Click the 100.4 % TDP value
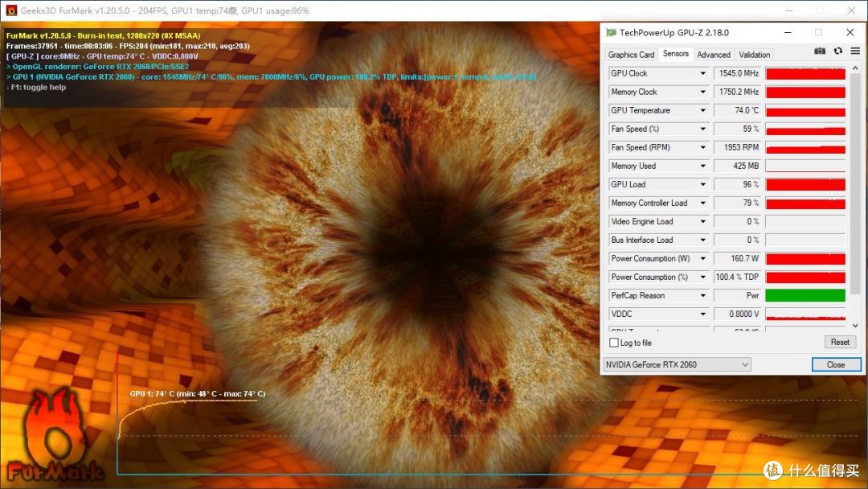The image size is (868, 489). [738, 277]
